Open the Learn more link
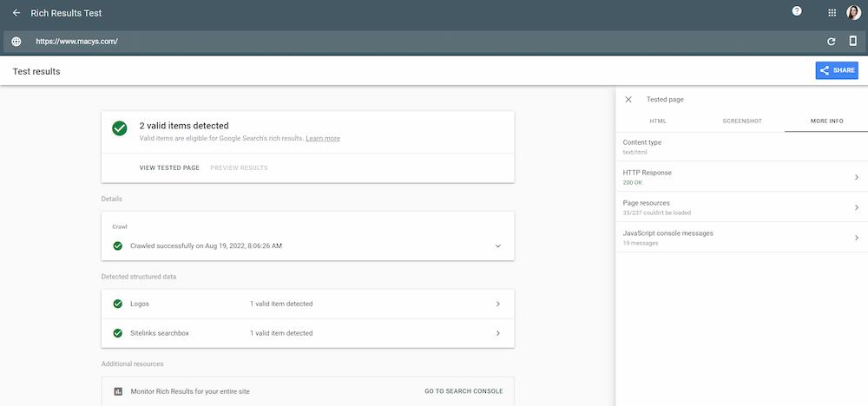The width and height of the screenshot is (868, 406). click(323, 138)
